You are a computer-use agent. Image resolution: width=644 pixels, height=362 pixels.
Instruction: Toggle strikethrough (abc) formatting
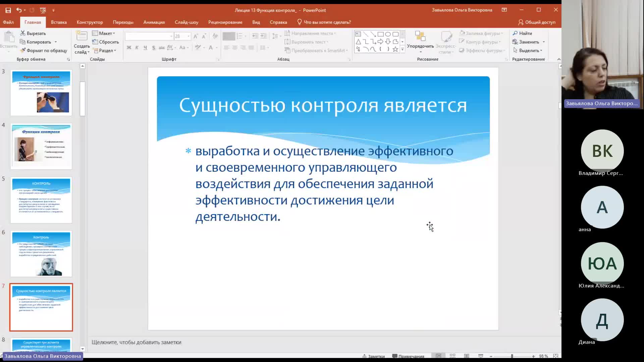click(162, 48)
